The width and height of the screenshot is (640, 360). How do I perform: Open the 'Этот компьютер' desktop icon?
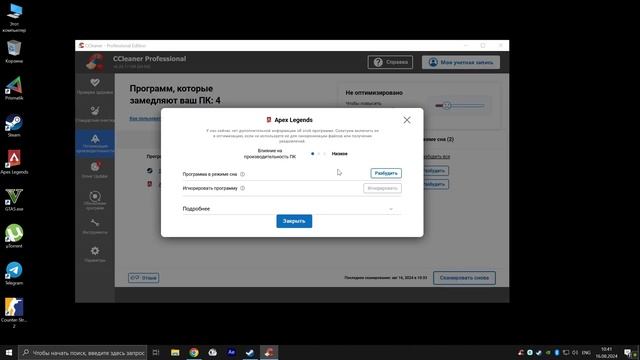pos(14,18)
